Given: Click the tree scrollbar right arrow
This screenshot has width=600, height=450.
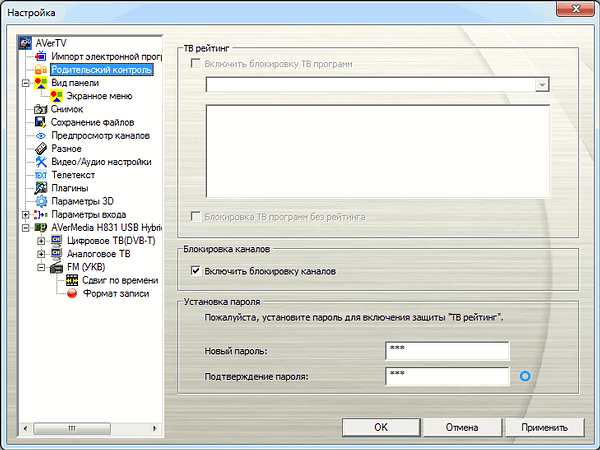Looking at the screenshot, I should [x=155, y=428].
